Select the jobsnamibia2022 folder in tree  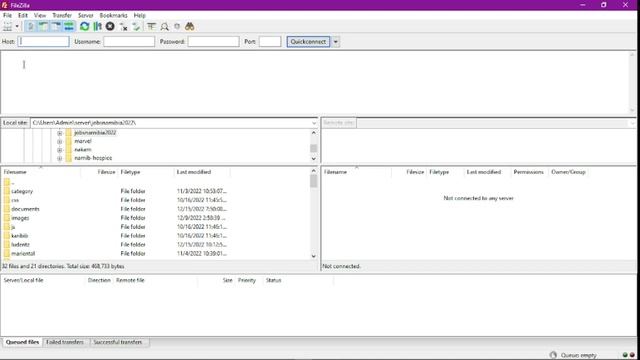pos(95,133)
